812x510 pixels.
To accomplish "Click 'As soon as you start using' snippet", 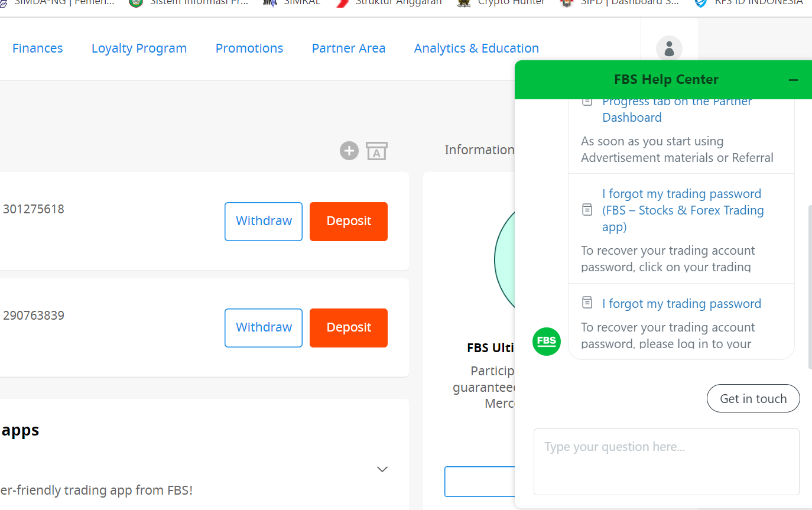I will 677,150.
